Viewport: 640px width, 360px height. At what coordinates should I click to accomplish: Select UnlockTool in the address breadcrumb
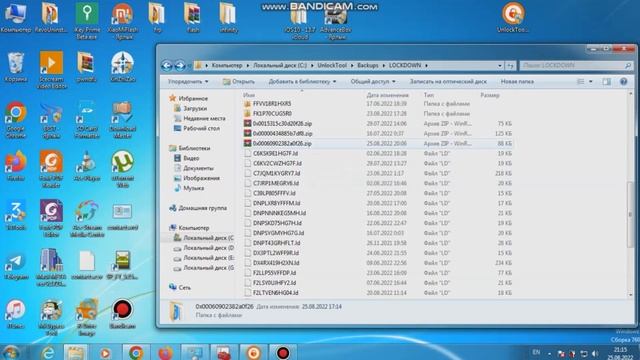[x=332, y=65]
